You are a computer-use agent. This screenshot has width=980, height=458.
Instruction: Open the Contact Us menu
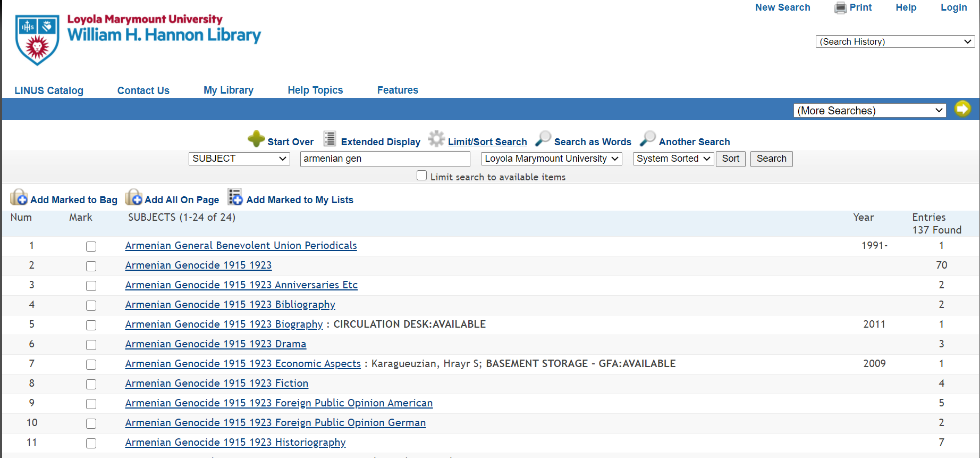143,90
